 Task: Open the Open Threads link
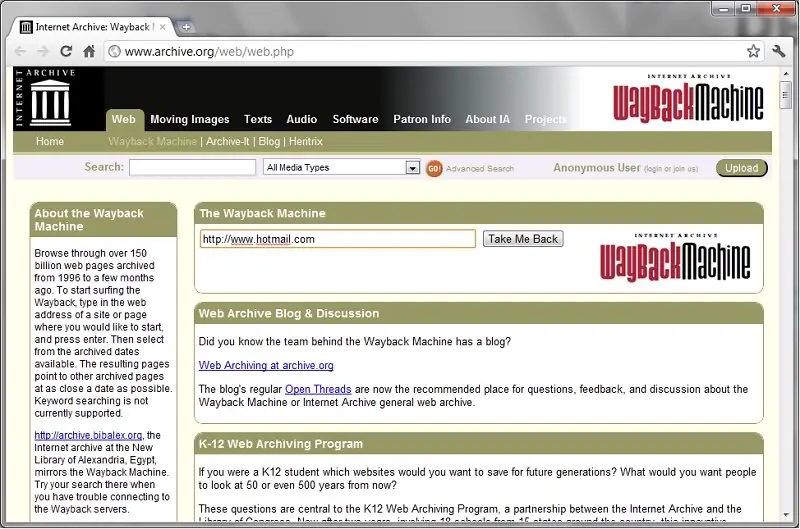(318, 389)
